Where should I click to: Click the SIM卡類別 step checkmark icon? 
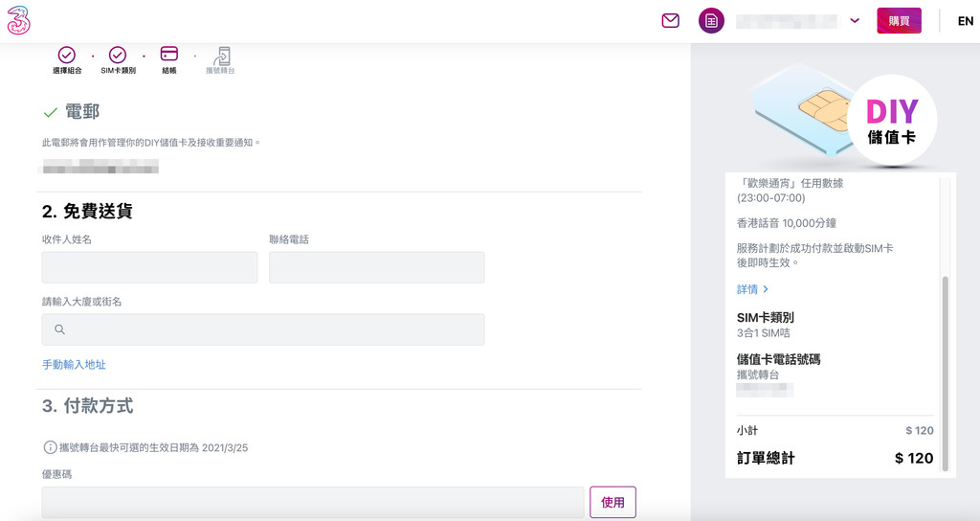[118, 55]
